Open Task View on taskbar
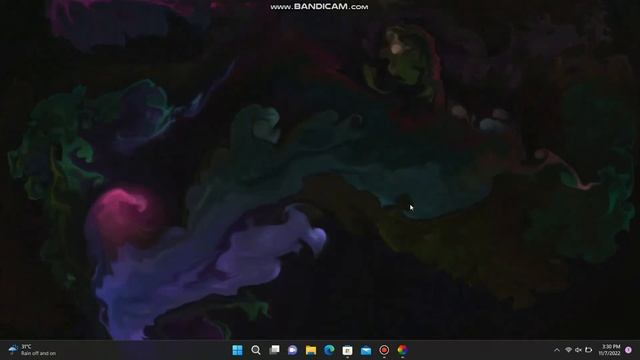The height and width of the screenshot is (360, 640). tap(274, 350)
